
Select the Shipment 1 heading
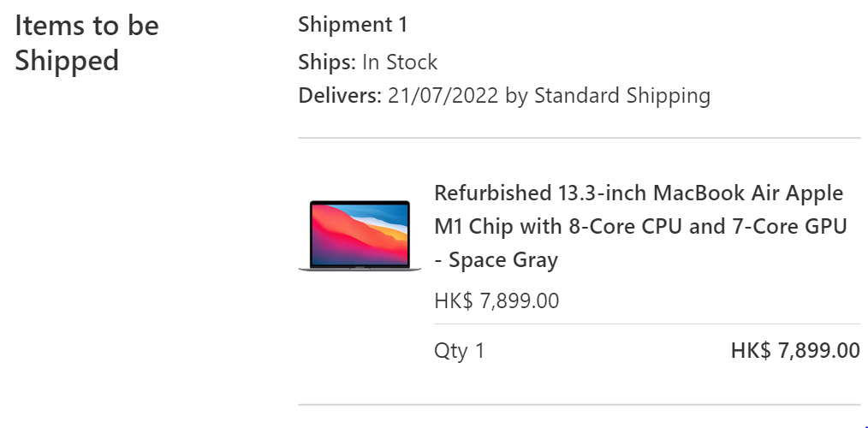pyautogui.click(x=353, y=25)
